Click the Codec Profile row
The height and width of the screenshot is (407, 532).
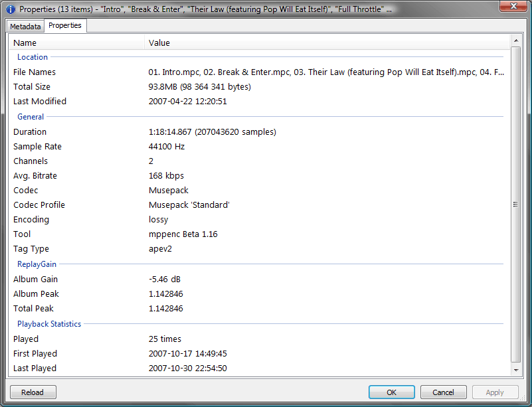coord(39,205)
